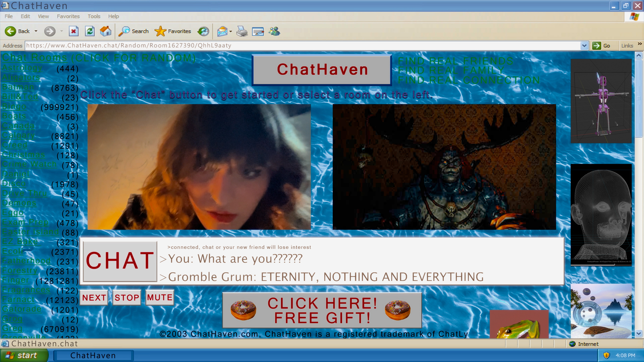Open the Demons chat room link
The width and height of the screenshot is (644, 362).
point(19,203)
